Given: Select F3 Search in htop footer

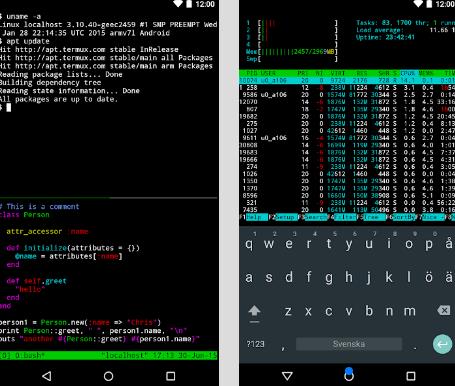Looking at the screenshot, I should click(x=313, y=217).
